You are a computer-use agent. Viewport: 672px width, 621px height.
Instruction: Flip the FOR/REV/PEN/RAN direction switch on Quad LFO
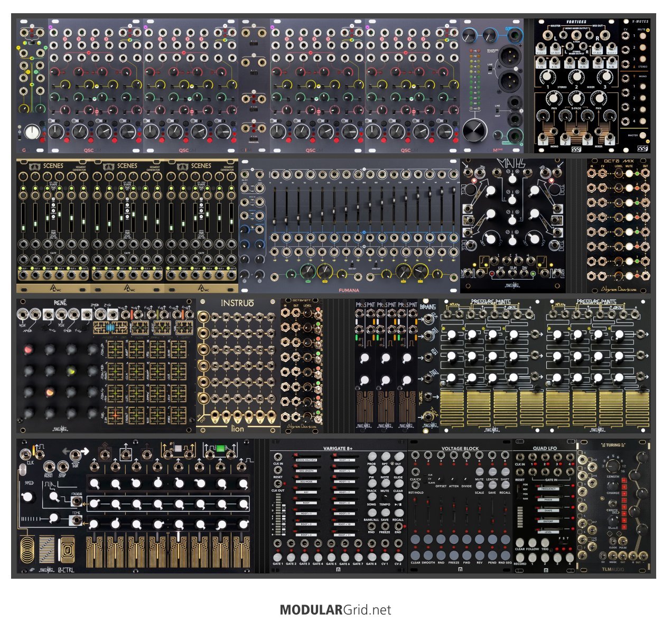[519, 492]
